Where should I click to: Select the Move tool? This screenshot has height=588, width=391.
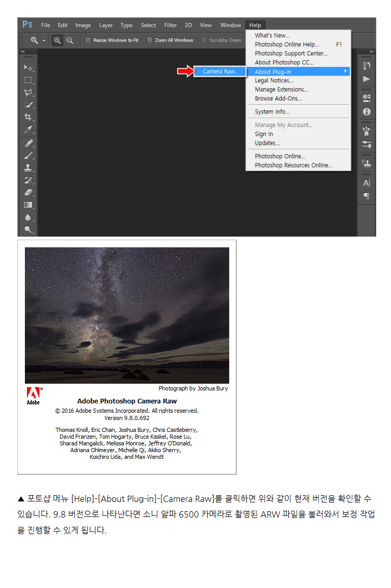click(28, 68)
